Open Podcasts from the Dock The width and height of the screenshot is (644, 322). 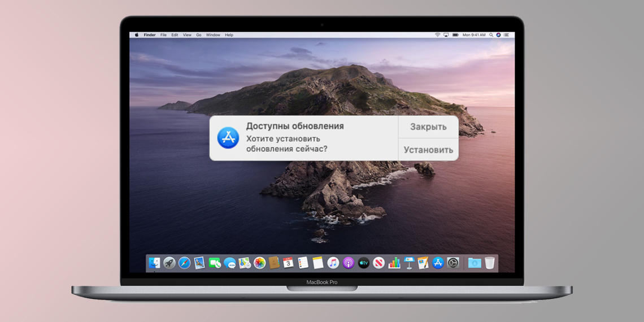pos(349,263)
